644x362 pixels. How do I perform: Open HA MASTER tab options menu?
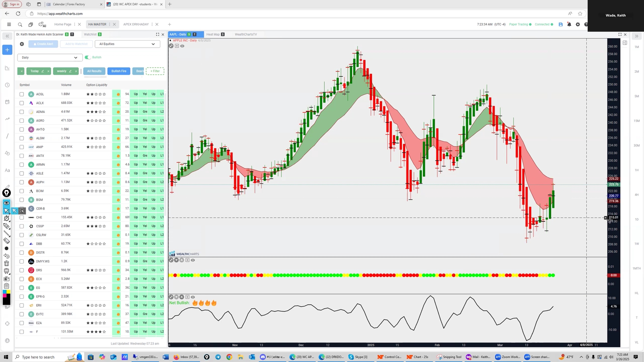(110, 24)
